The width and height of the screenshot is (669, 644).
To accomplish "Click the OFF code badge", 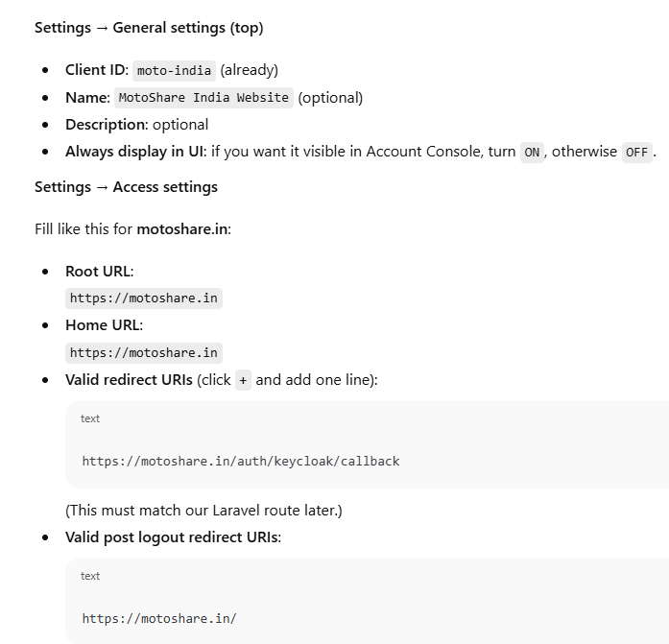I will tap(636, 153).
